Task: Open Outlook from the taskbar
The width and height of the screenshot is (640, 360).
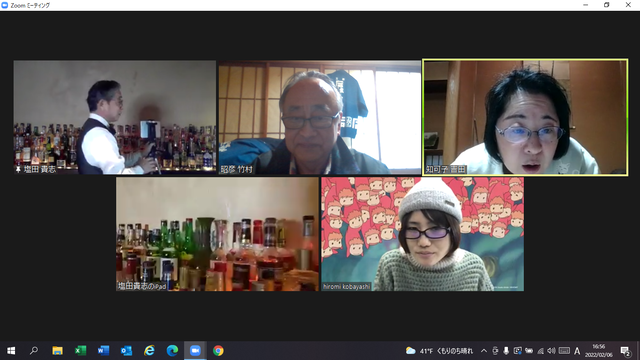Action: pos(126,351)
